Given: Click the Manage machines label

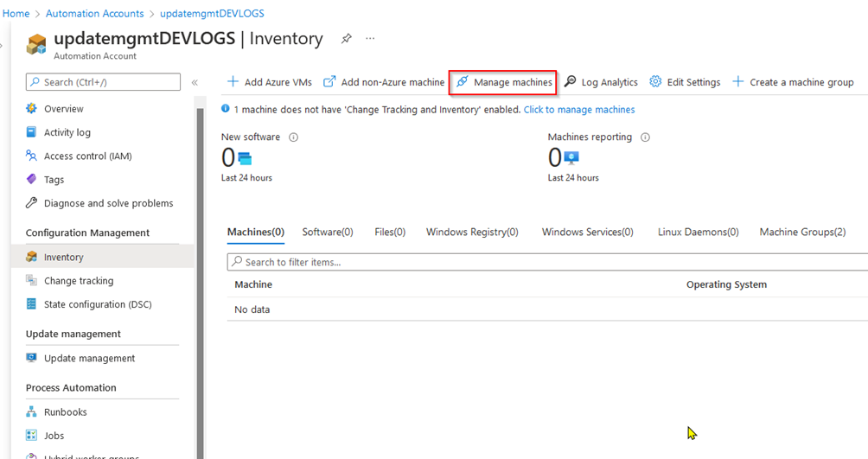Looking at the screenshot, I should pyautogui.click(x=514, y=82).
